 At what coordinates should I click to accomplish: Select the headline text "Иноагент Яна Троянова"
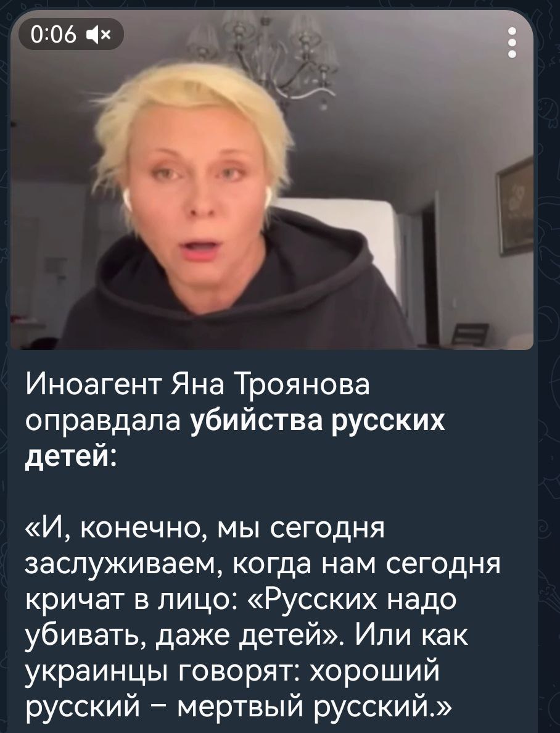pyautogui.click(x=197, y=386)
